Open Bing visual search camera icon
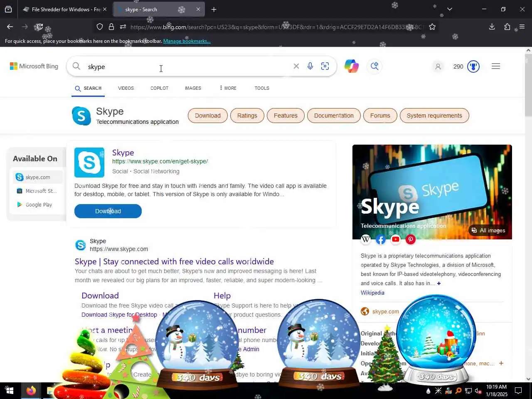The width and height of the screenshot is (532, 399). tap(325, 66)
